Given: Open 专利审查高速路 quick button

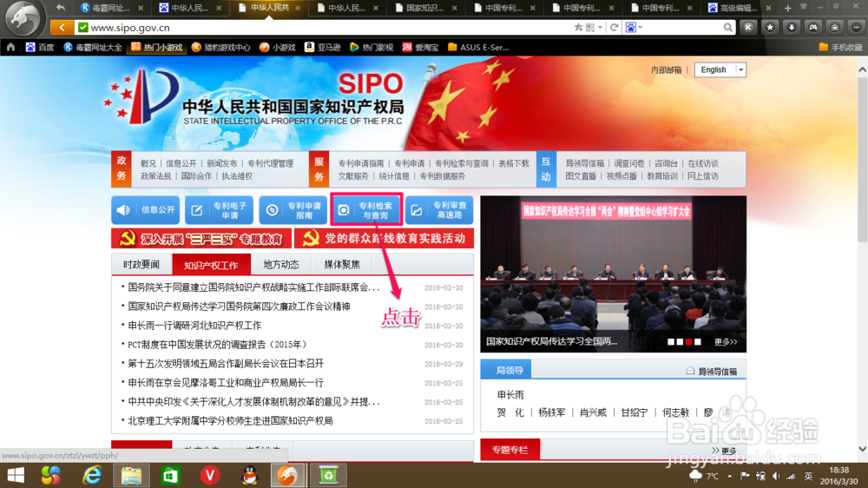Looking at the screenshot, I should coord(439,210).
